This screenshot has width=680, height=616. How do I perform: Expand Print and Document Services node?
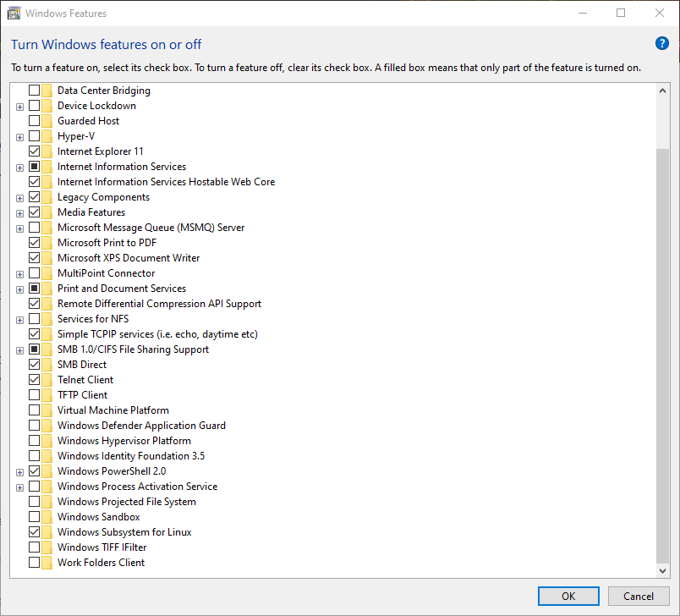coord(20,289)
